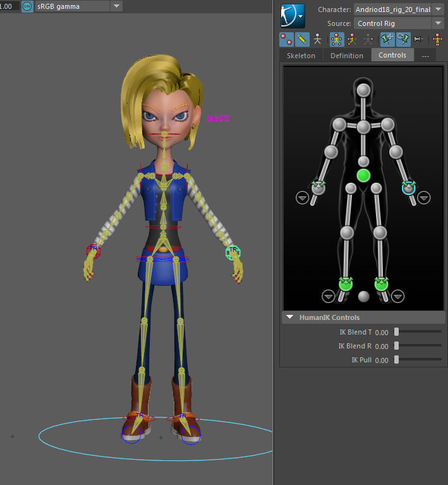Select the head effector on the figure
This screenshot has width=448, height=485.
click(x=363, y=90)
